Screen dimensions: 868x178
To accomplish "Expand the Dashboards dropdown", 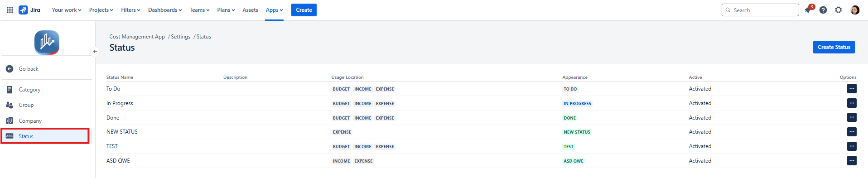I will coord(165,10).
